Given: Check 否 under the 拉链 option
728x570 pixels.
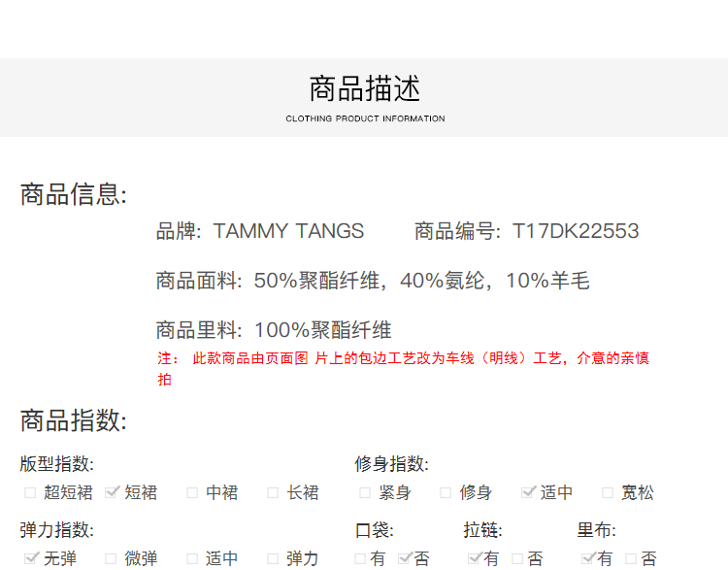Looking at the screenshot, I should (x=517, y=558).
